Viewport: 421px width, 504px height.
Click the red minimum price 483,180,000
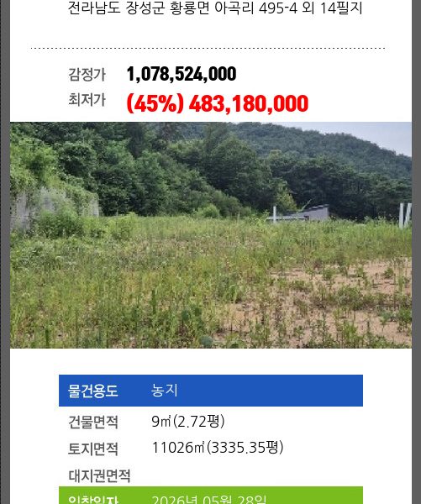249,103
